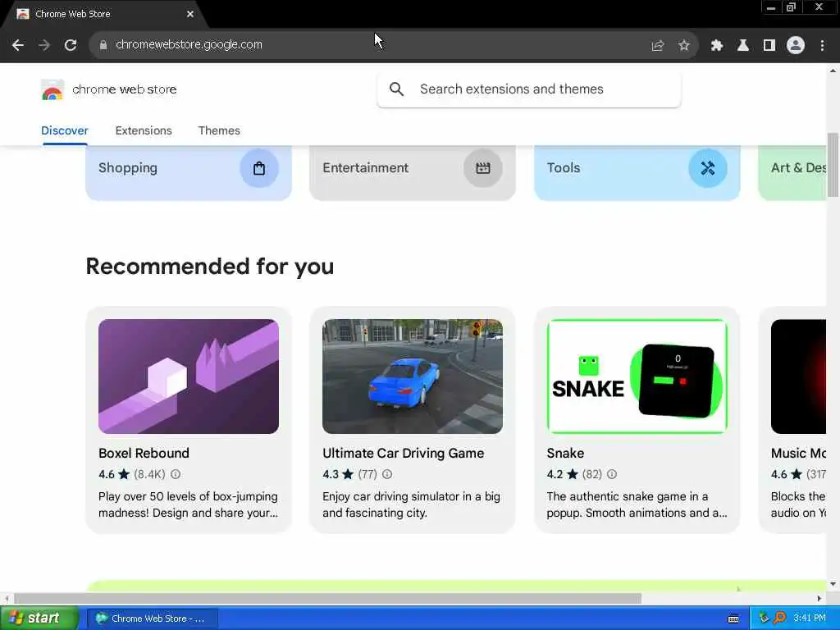
Task: Open the Shopping category card
Action: click(189, 172)
